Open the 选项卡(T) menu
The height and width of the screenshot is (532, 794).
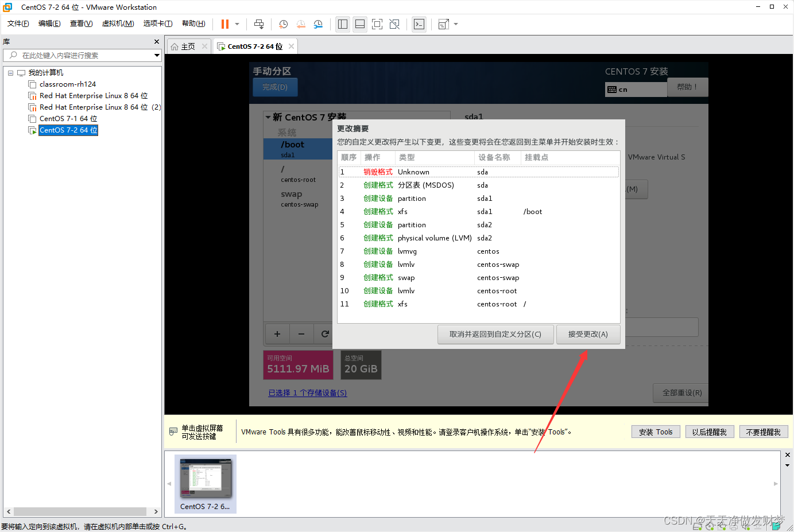click(158, 24)
